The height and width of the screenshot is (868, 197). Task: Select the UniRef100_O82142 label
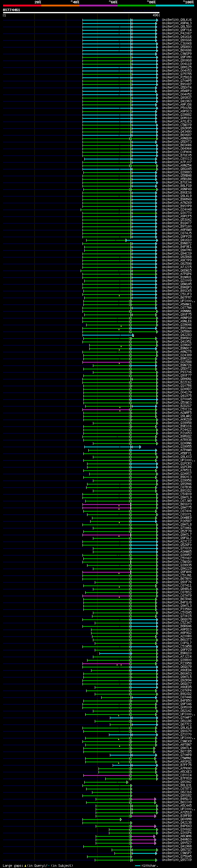point(176,711)
